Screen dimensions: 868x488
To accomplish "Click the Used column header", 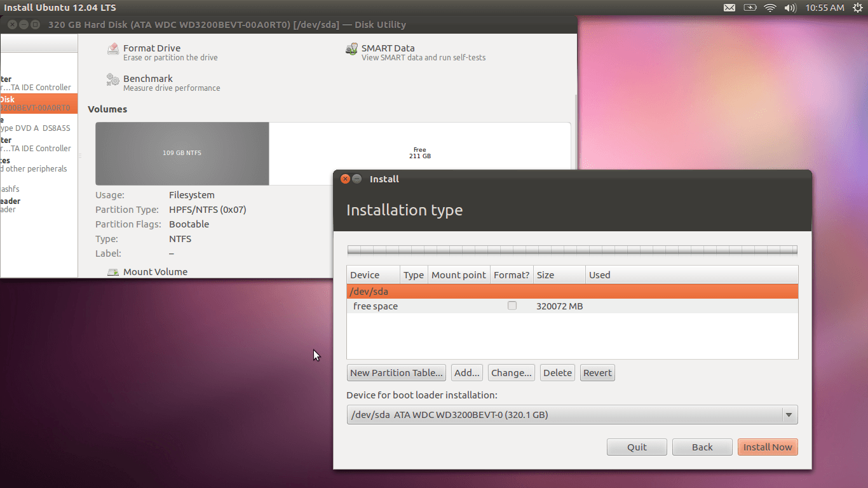I will (691, 275).
